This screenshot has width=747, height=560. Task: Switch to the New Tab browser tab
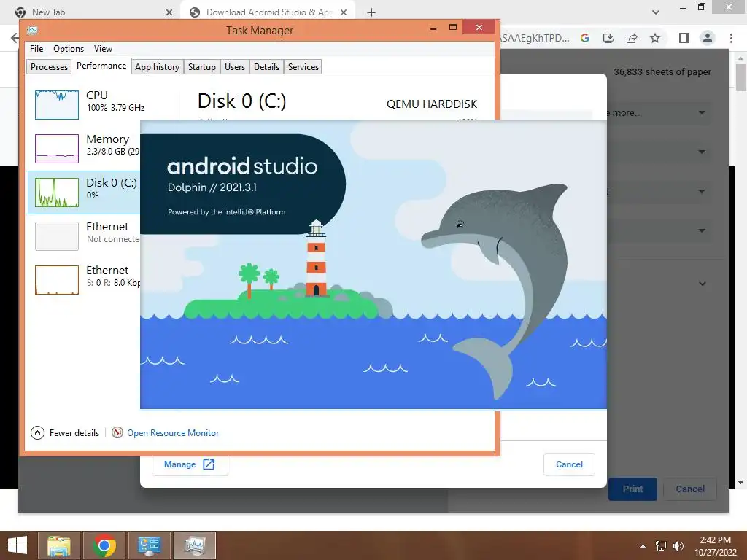point(90,12)
